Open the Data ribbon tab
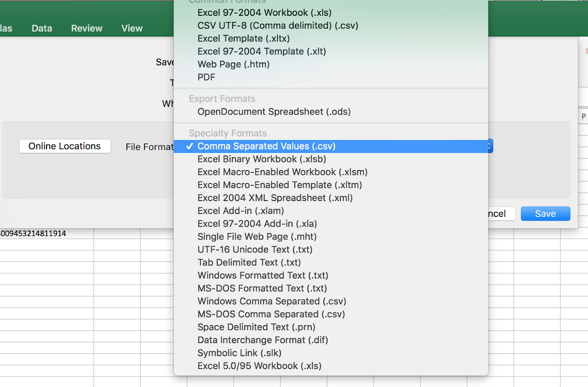This screenshot has width=588, height=387. [42, 28]
